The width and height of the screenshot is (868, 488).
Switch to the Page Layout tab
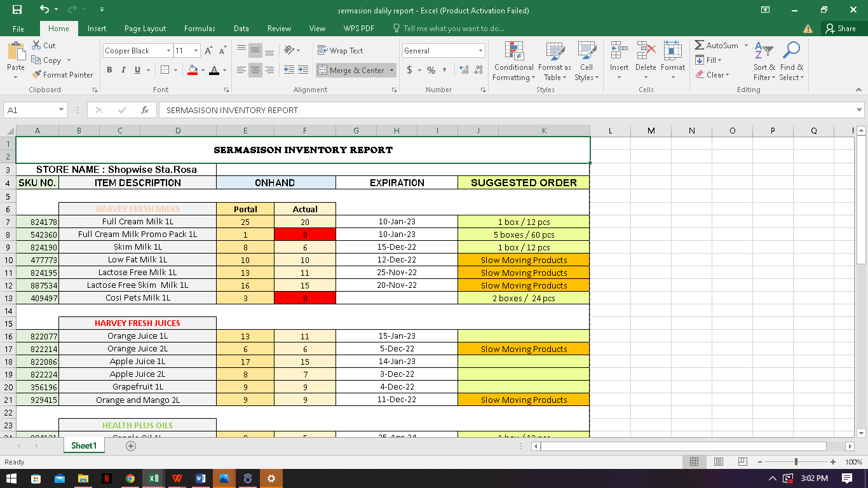tap(145, 29)
